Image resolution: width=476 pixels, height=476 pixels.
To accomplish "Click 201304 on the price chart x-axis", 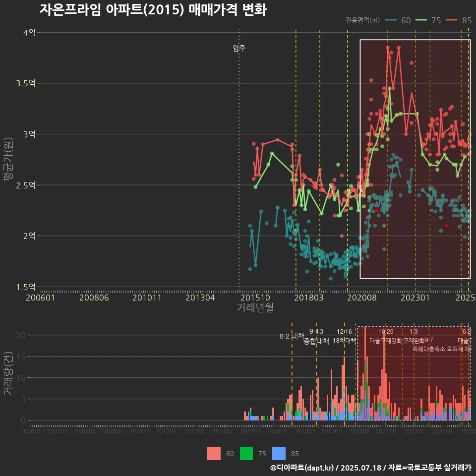I will tap(200, 297).
